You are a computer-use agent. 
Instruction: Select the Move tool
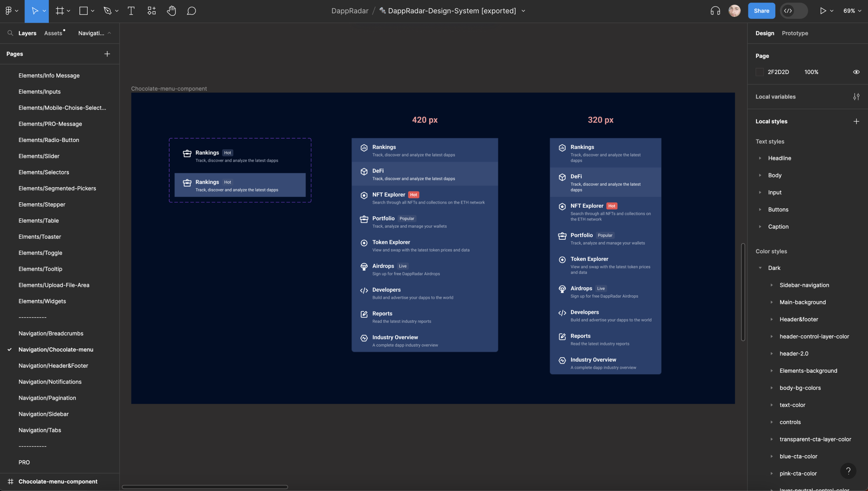click(x=35, y=11)
